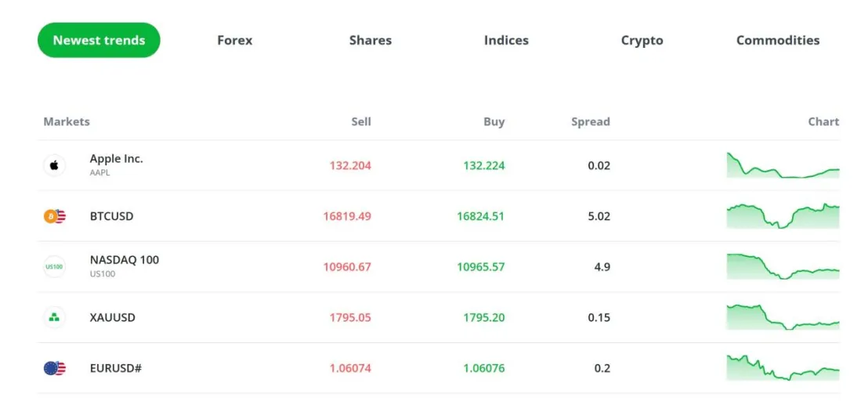The width and height of the screenshot is (868, 401).
Task: Click BTCUSD sell price 16819.49
Action: 347,216
